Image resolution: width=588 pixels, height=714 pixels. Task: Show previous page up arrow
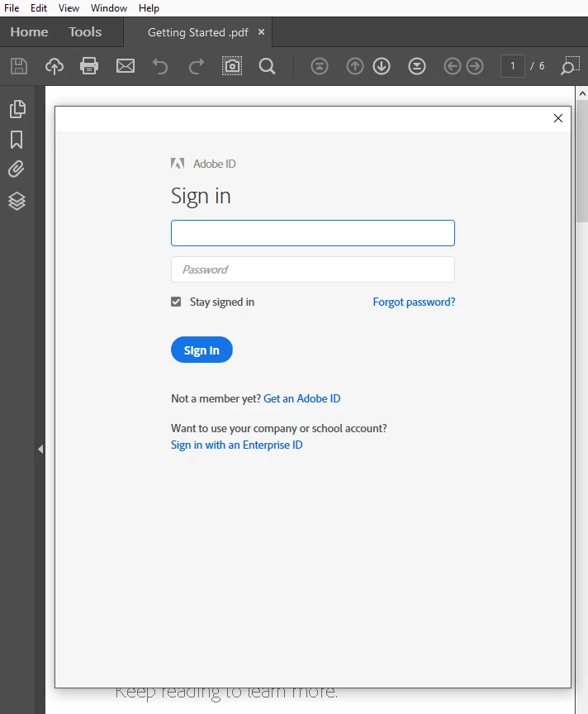coord(355,66)
